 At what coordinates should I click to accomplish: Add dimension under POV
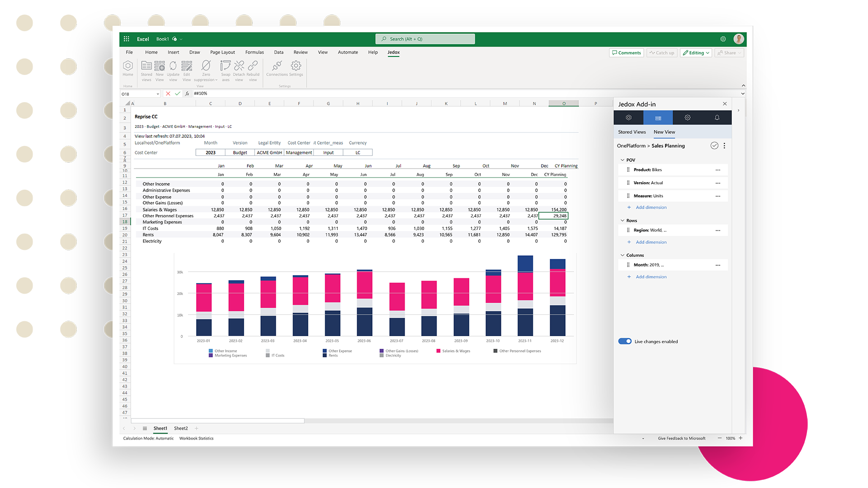[647, 207]
